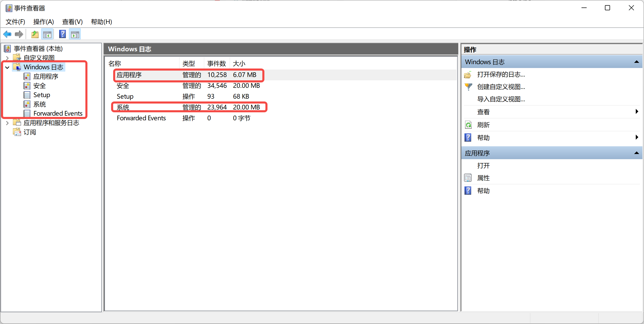Click the 应用程序 log icon in tree
Screen dimensions: 644x324
(27, 76)
